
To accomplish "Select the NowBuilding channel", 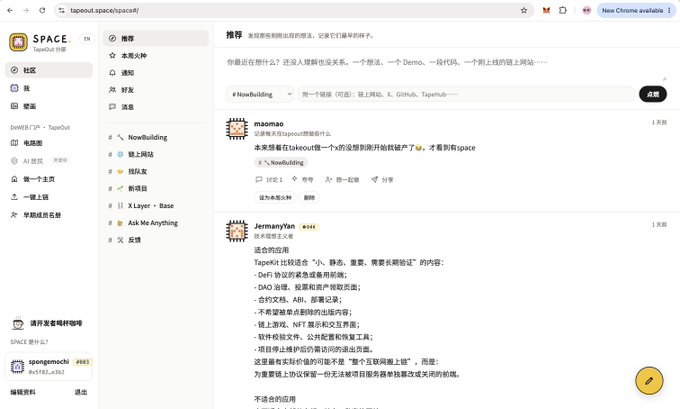I will pos(155,137).
